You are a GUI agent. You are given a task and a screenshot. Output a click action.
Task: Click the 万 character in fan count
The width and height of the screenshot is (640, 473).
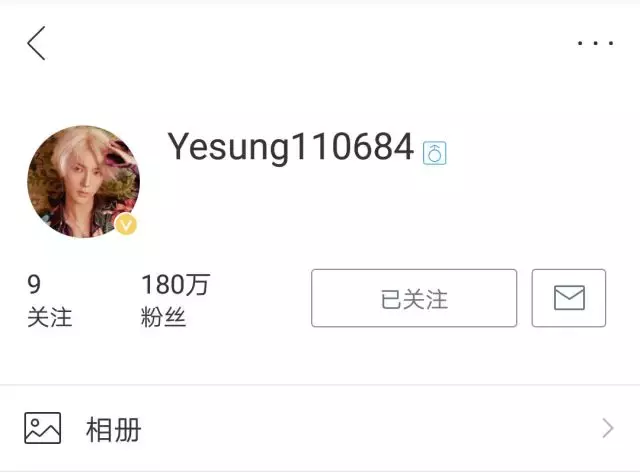pyautogui.click(x=198, y=284)
